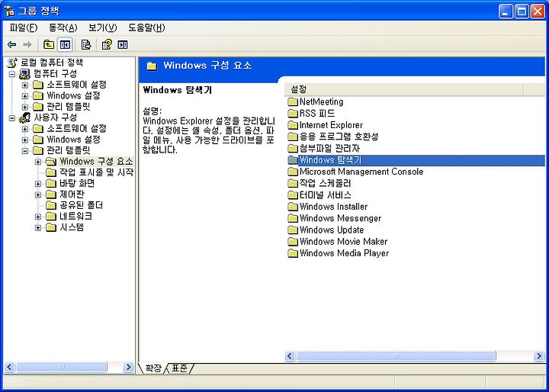This screenshot has height=392, width=549.
Task: Expand Windows 설정 under 컴퓨터 구성
Action: (x=25, y=95)
